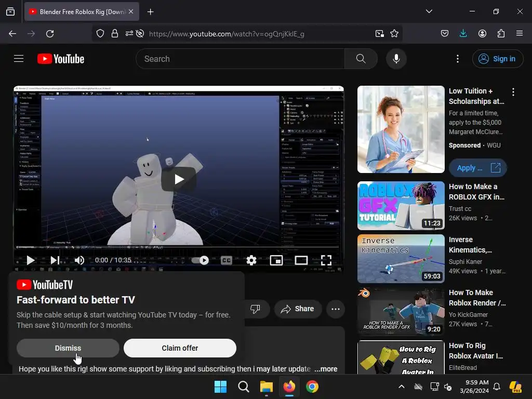The image size is (532, 399).
Task: Toggle closed captions
Action: 227,260
